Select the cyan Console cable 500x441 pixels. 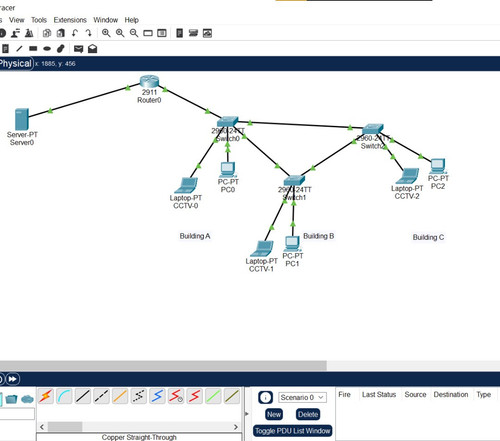click(x=64, y=396)
